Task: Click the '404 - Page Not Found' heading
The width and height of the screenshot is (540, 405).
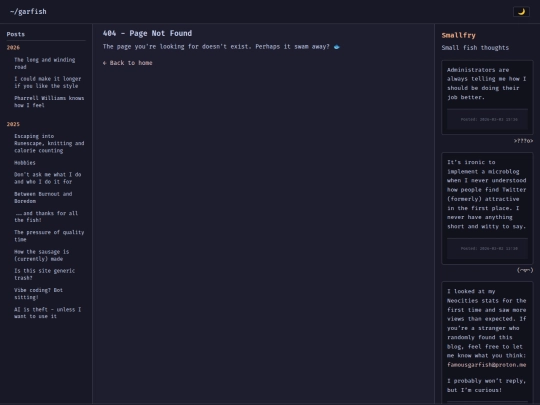Action: 147,33
